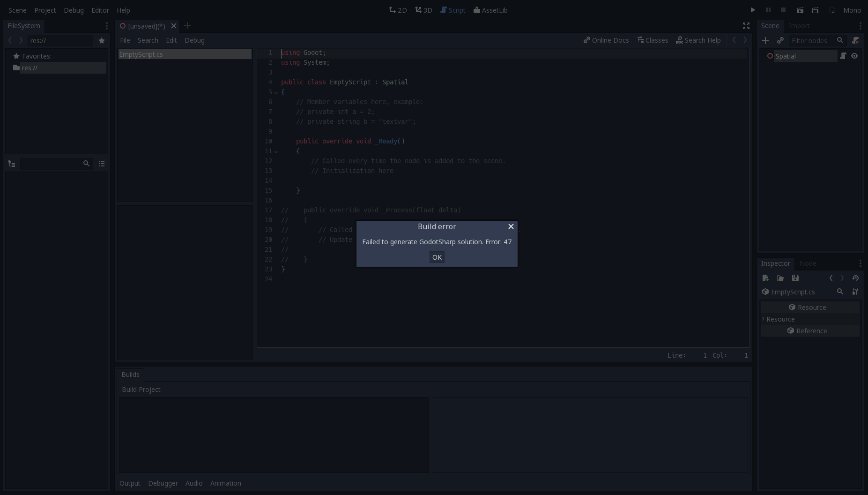The height and width of the screenshot is (495, 868).
Task: Select the Play Scene icon
Action: click(800, 10)
